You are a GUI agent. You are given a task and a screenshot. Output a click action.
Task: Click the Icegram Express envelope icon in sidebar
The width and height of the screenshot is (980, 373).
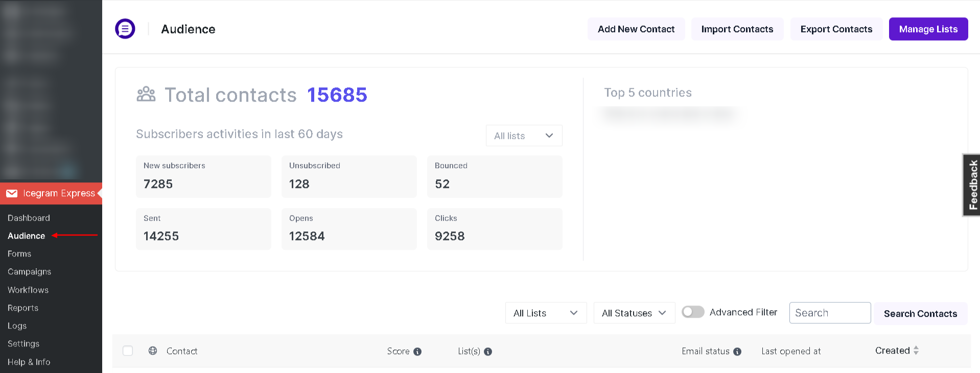click(12, 193)
